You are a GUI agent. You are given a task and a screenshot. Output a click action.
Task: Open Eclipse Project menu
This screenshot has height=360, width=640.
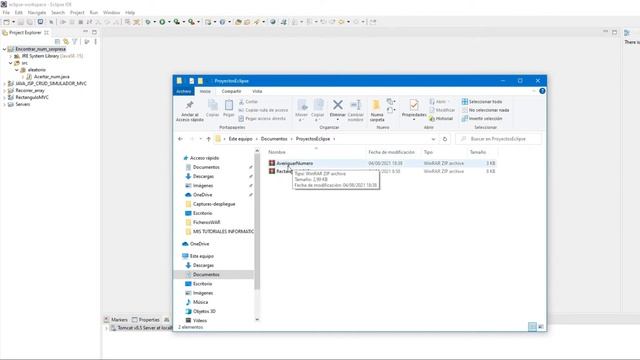77,13
